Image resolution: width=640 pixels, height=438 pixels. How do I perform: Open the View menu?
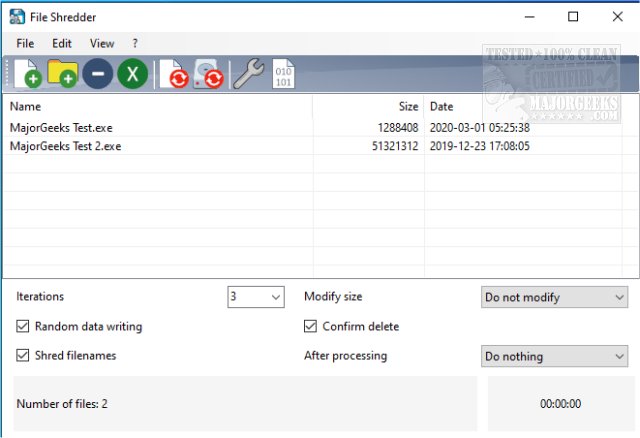tap(102, 44)
